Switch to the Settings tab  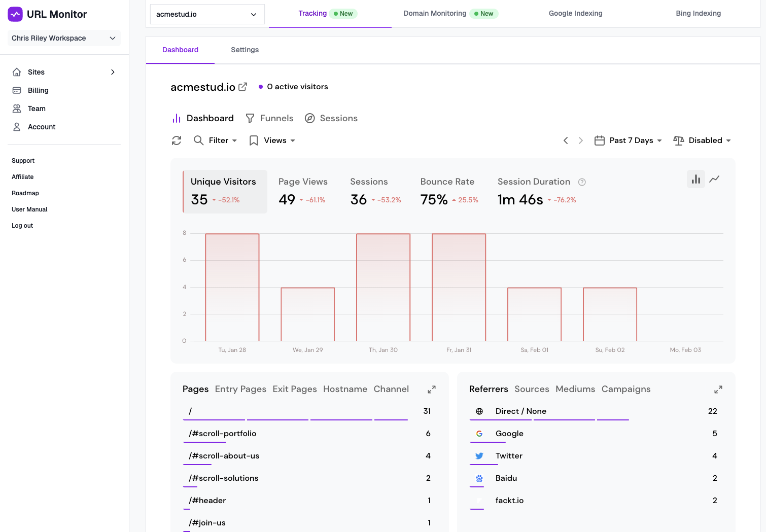(245, 50)
